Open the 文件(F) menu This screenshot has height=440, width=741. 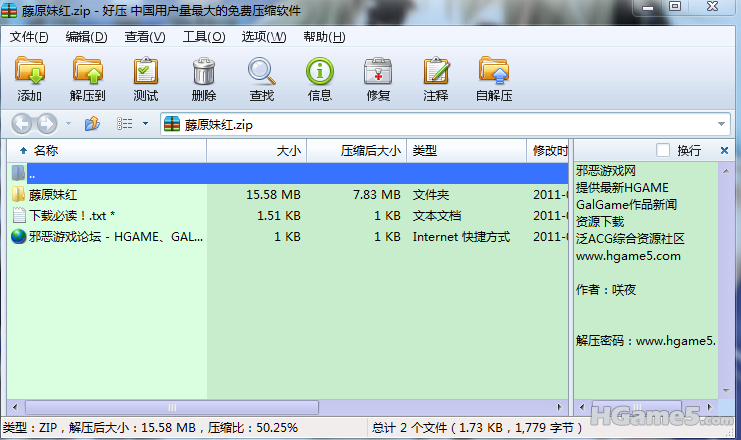[x=29, y=37]
